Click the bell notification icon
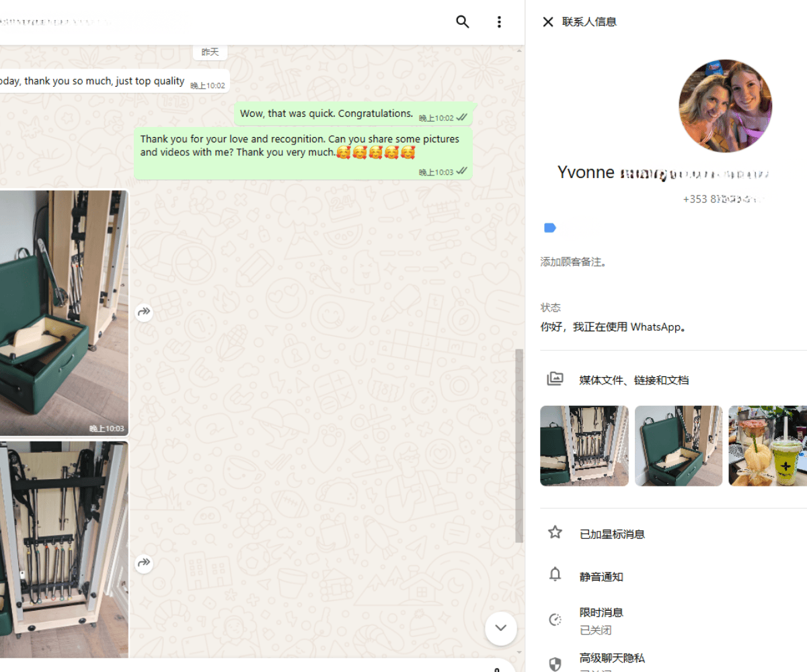Screen dimensions: 807x672 click(x=555, y=575)
